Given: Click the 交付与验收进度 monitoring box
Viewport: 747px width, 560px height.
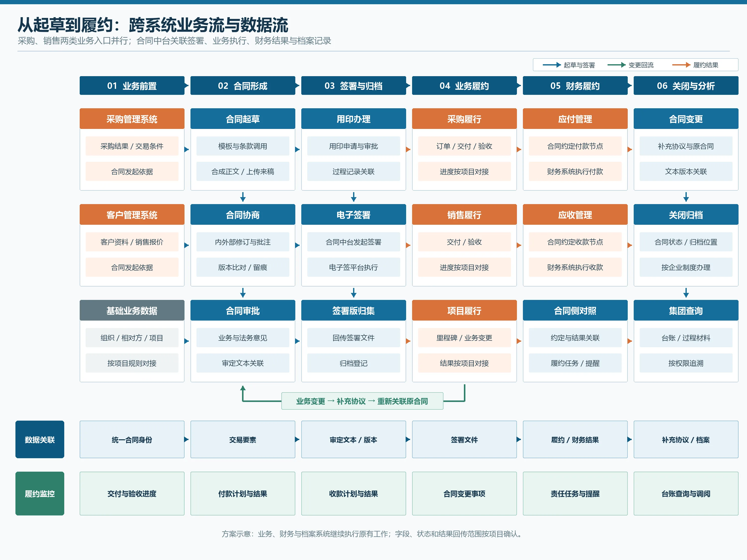Looking at the screenshot, I should pos(132,494).
